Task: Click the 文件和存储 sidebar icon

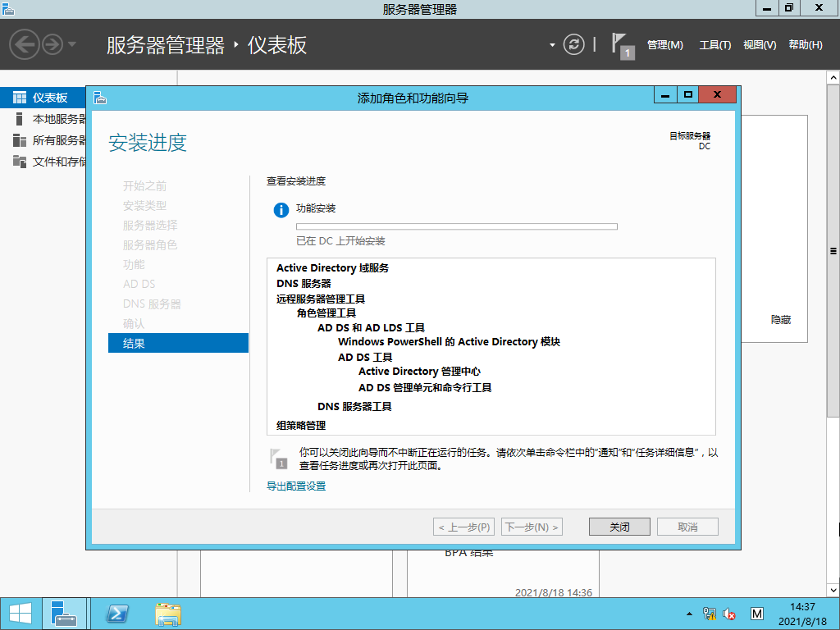Action: 20,162
